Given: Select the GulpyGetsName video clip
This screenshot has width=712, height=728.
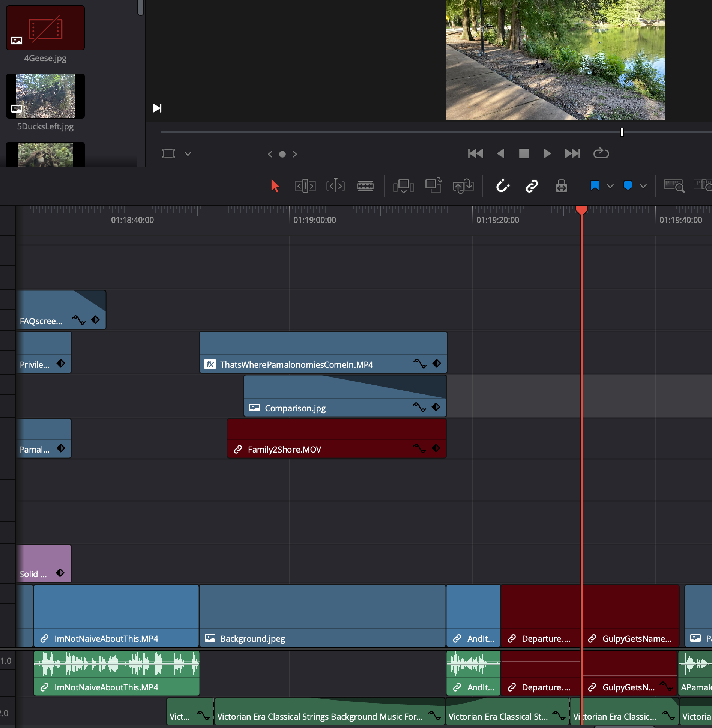Looking at the screenshot, I should click(x=631, y=615).
